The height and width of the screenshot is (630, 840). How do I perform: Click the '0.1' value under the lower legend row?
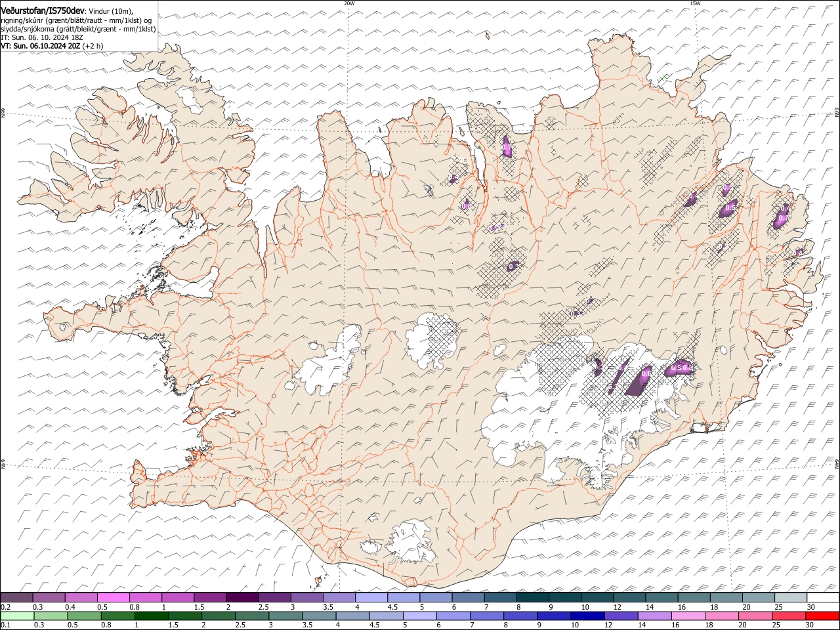pos(5,625)
